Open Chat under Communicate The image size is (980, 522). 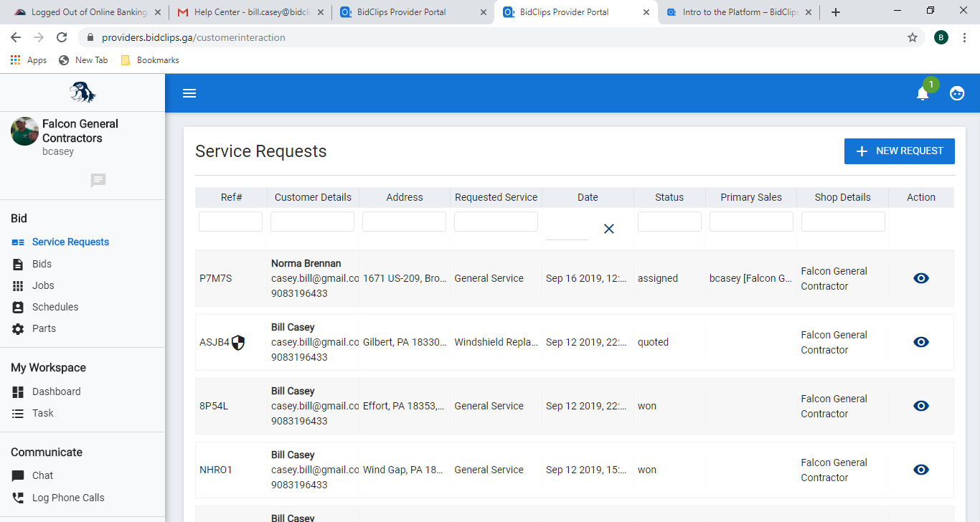(x=42, y=475)
